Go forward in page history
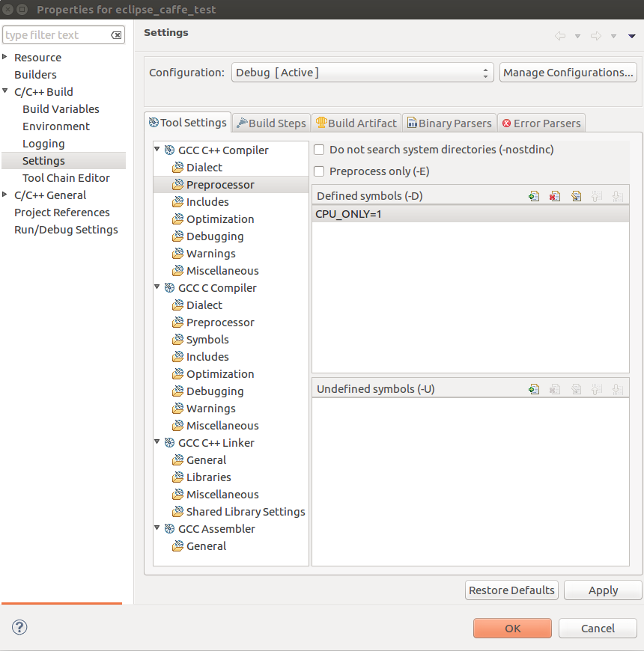 [596, 36]
